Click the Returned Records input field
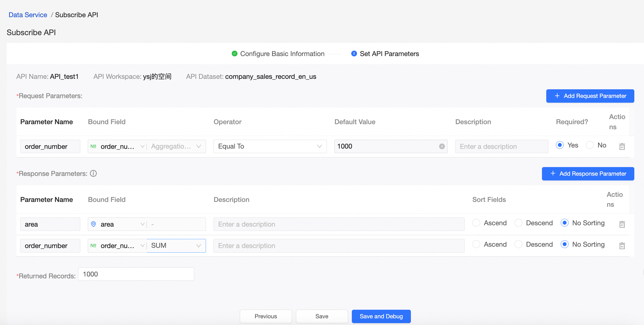Viewport: 644px width, 325px height. point(136,274)
